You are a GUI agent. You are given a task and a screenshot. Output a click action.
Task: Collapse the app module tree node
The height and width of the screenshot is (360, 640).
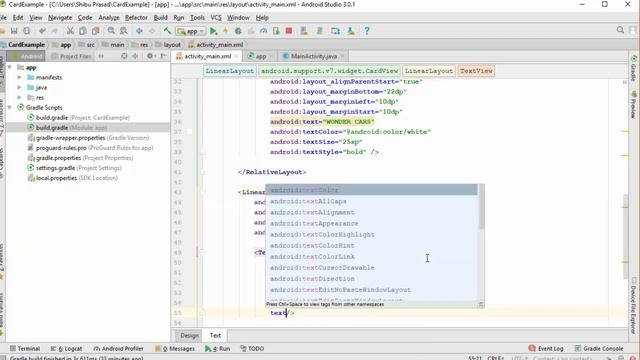[x=9, y=67]
